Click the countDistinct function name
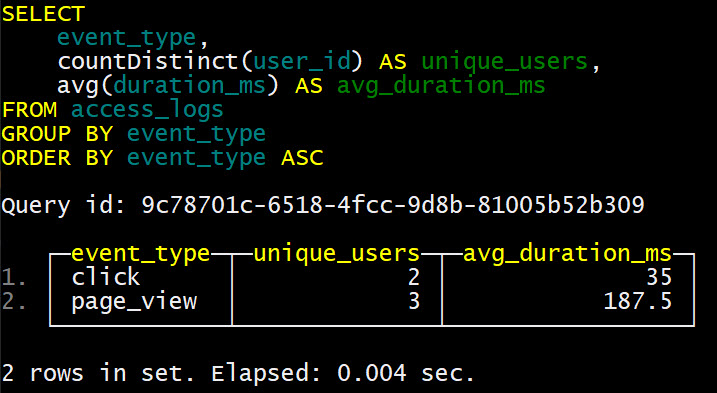This screenshot has width=717, height=393. click(149, 61)
